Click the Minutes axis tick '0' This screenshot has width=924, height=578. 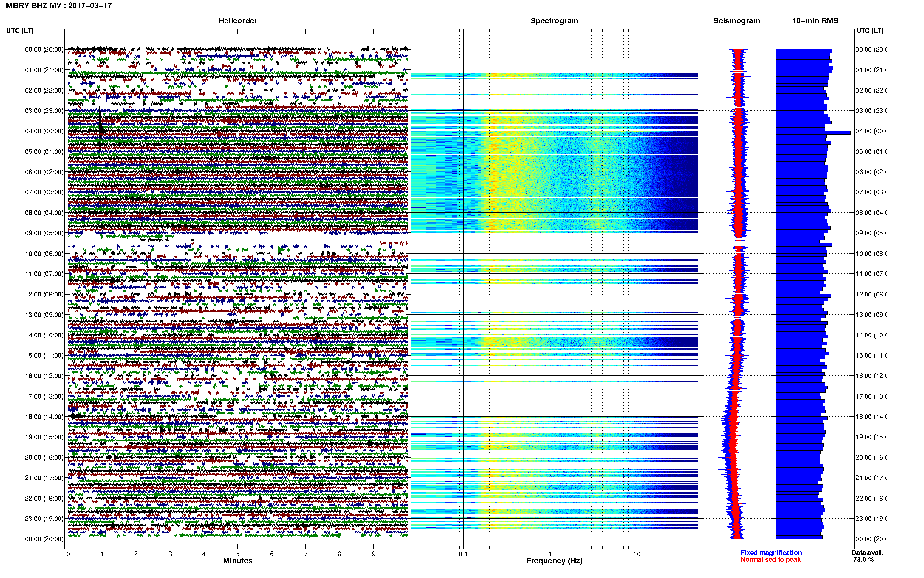(x=68, y=554)
